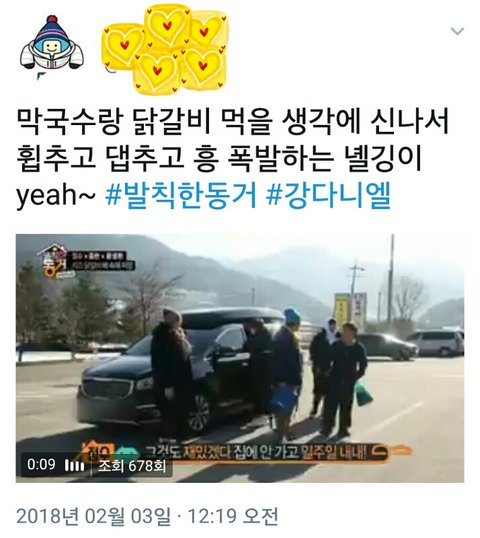Click the yellow heart emoji display name
The image size is (480, 538).
click(x=166, y=49)
